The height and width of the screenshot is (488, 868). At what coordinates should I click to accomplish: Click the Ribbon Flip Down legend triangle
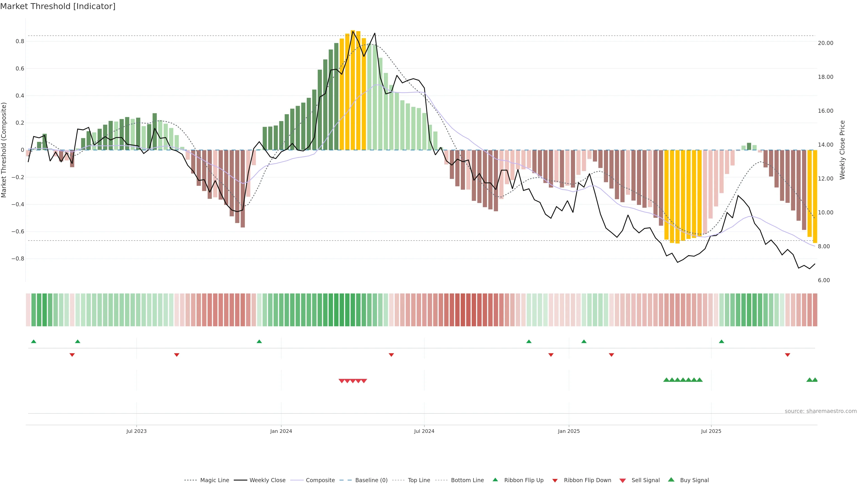click(555, 480)
